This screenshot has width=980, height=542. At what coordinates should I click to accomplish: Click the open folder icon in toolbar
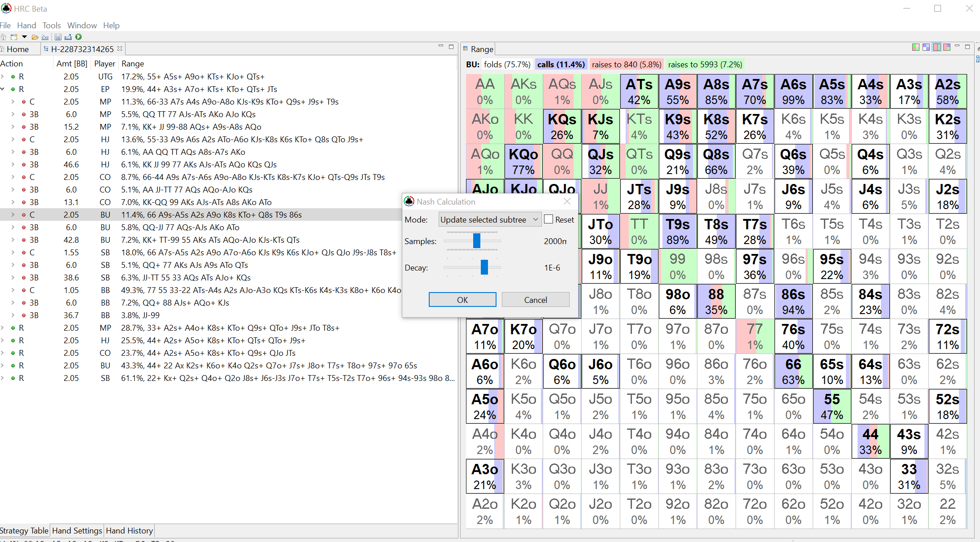[35, 37]
